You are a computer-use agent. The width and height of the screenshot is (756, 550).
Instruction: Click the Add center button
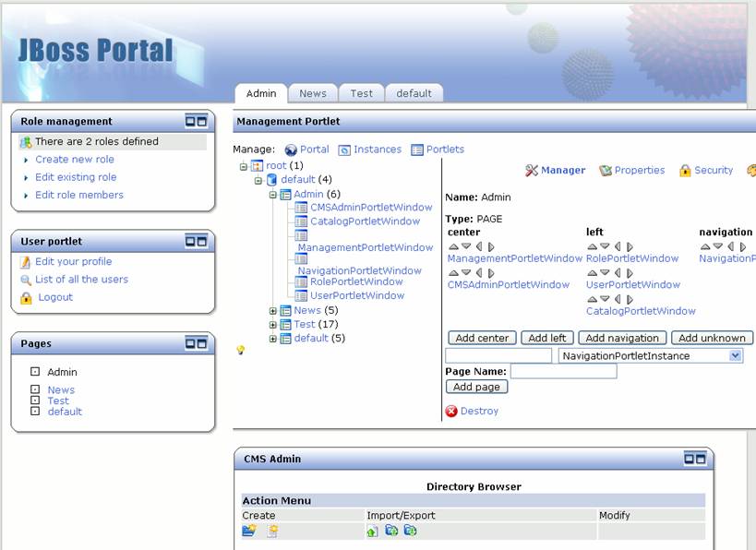tap(482, 338)
